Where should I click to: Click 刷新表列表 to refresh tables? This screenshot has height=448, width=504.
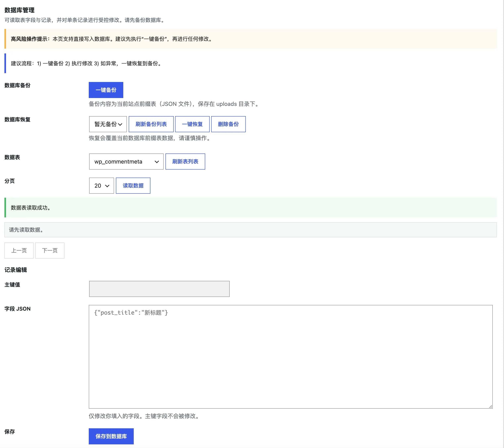coord(185,162)
